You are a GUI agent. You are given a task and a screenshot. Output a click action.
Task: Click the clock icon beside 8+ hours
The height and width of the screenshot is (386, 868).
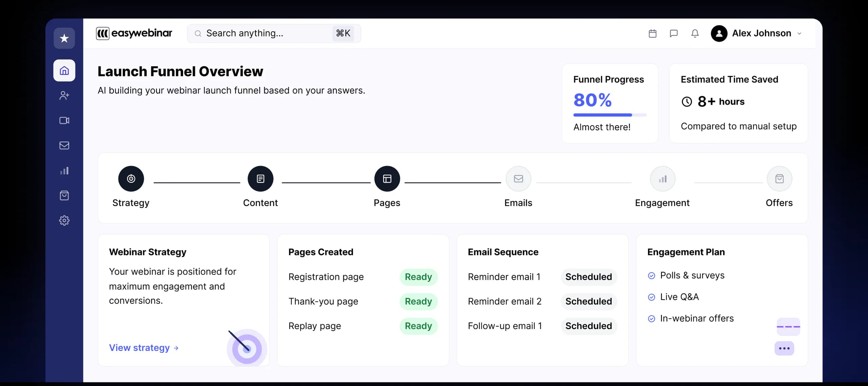click(x=687, y=102)
